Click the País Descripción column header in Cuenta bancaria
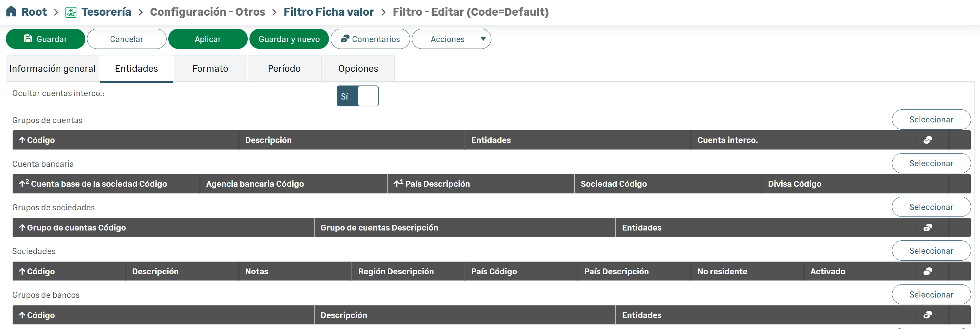 click(437, 184)
